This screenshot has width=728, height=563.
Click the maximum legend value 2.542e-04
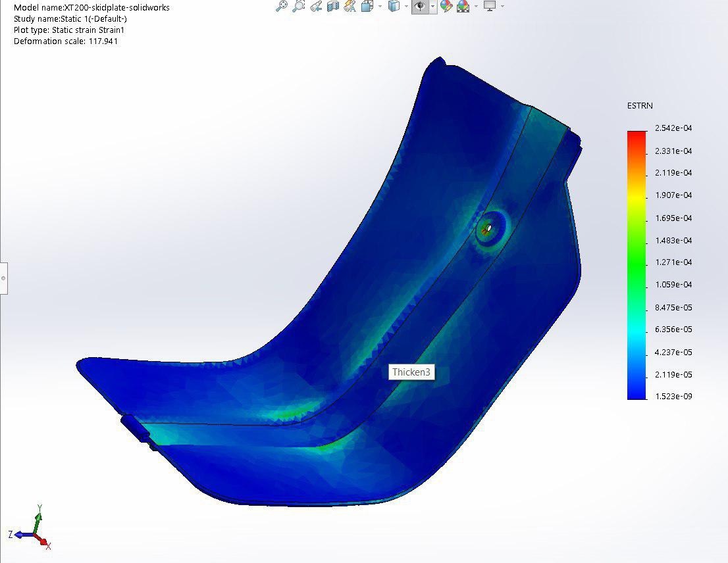point(673,128)
